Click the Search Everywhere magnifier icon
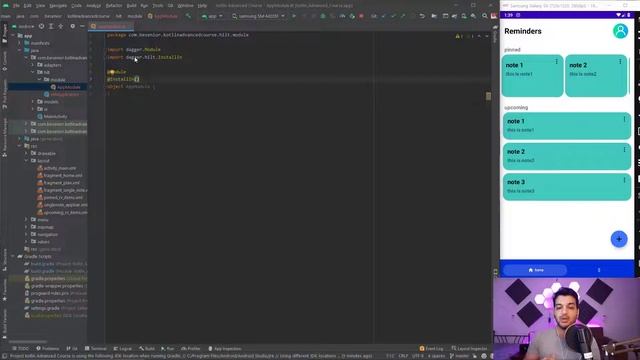This screenshot has width=640, height=360. tap(484, 16)
